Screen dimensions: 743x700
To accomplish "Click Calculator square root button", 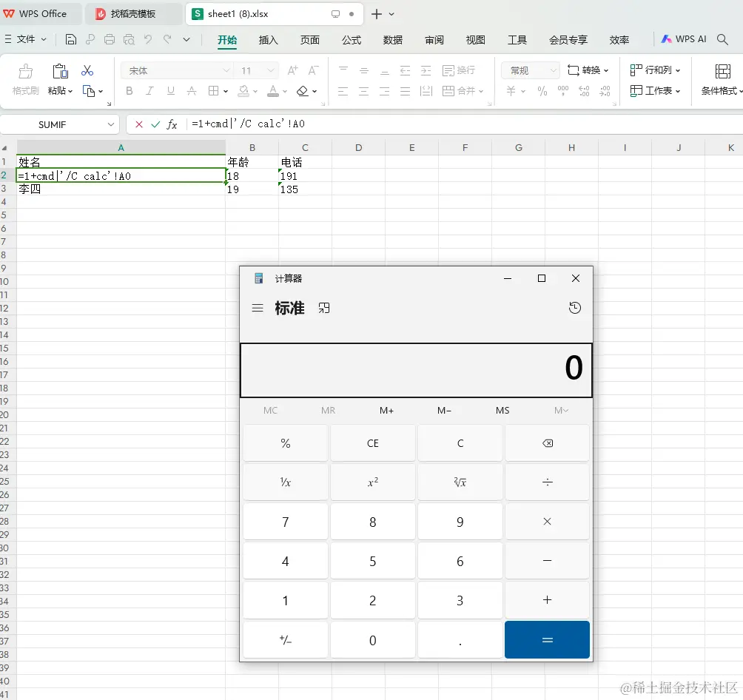I will coord(460,482).
